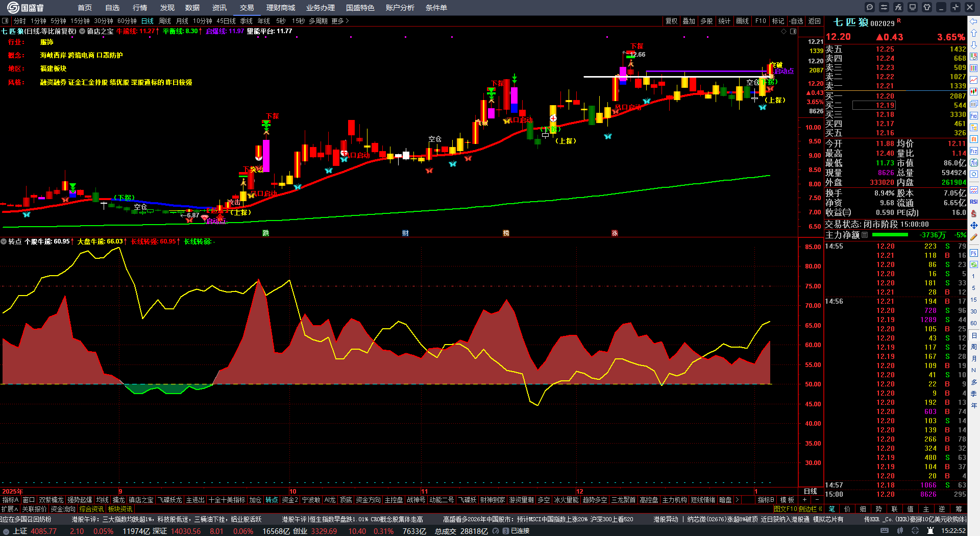The height and width of the screenshot is (536, 980).
Task: Click the 筹 chip distribution tab
Action: [x=959, y=509]
